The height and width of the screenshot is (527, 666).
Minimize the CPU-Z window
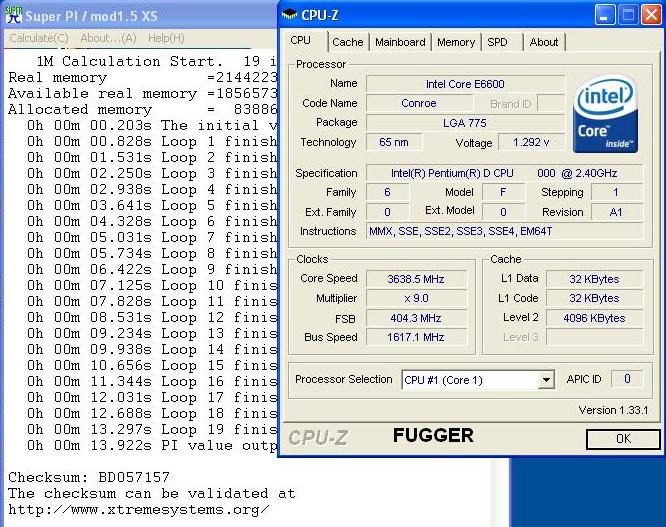[x=605, y=14]
